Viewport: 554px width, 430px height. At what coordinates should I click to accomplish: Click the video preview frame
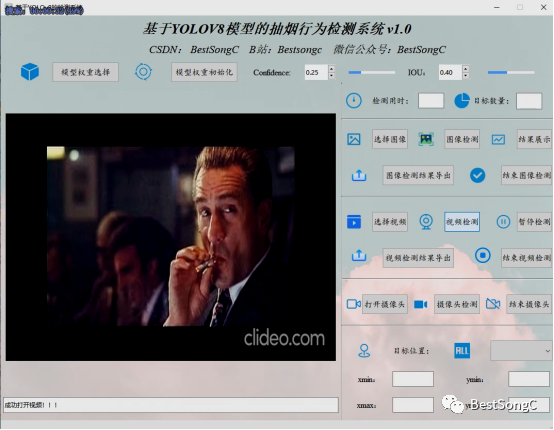pos(171,237)
